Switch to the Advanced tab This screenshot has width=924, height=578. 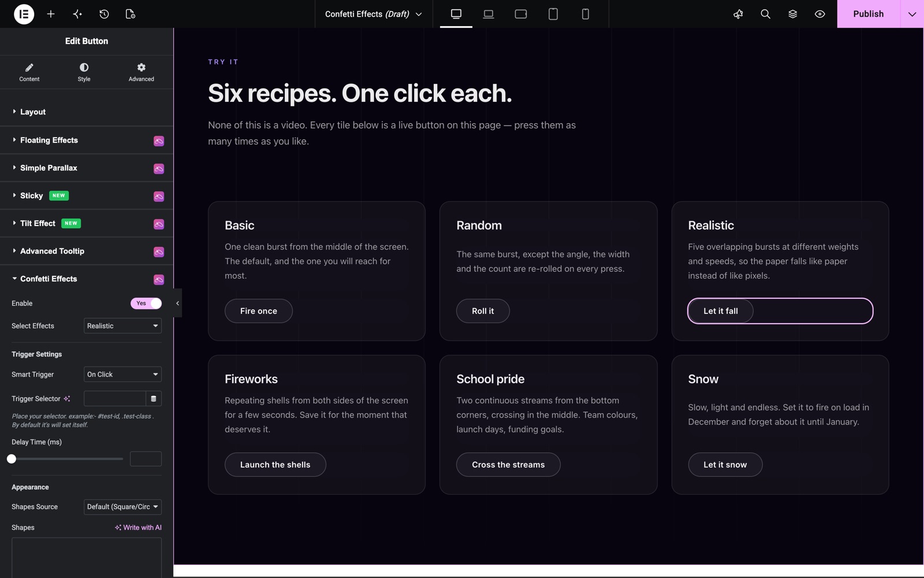point(141,72)
